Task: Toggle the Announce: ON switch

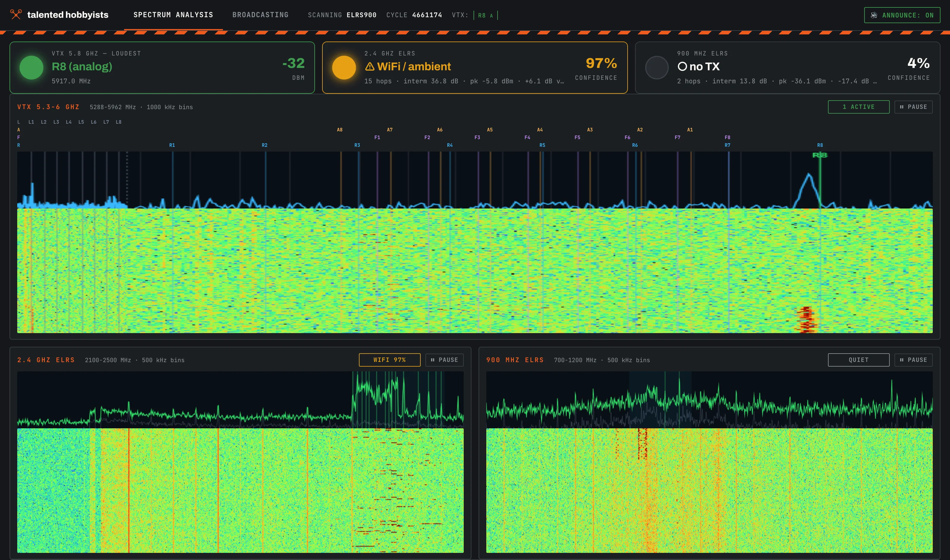Action: coord(902,15)
